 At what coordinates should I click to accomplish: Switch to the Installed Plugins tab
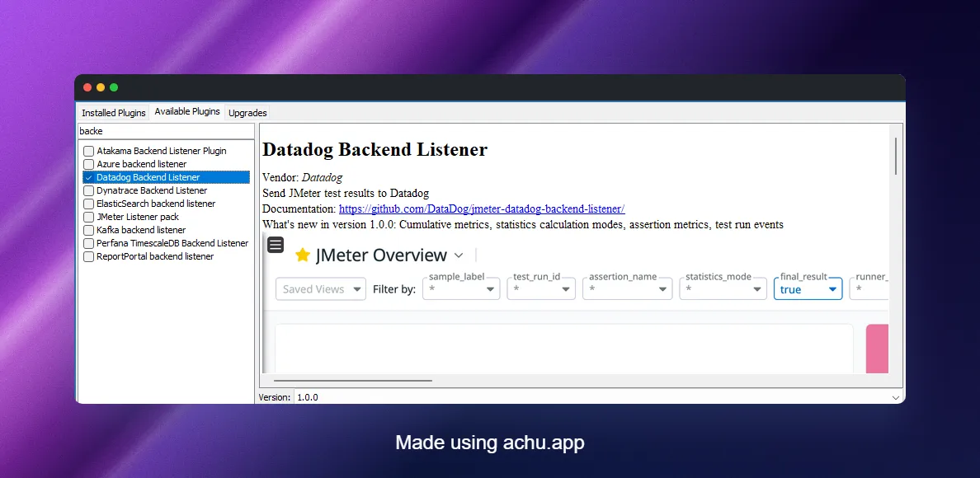pos(114,113)
